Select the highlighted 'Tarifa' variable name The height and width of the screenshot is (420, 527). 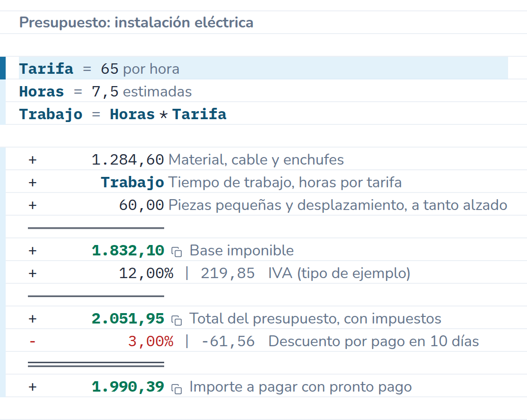click(x=46, y=69)
